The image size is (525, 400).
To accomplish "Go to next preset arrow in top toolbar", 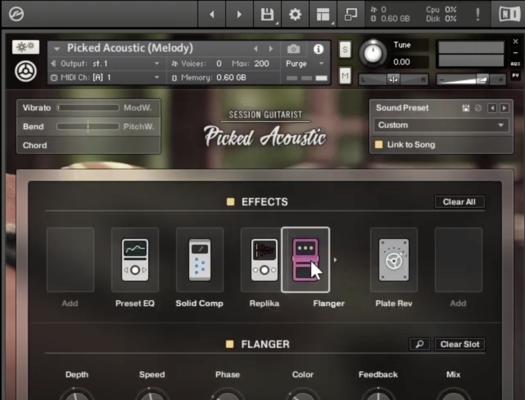I will [x=239, y=14].
